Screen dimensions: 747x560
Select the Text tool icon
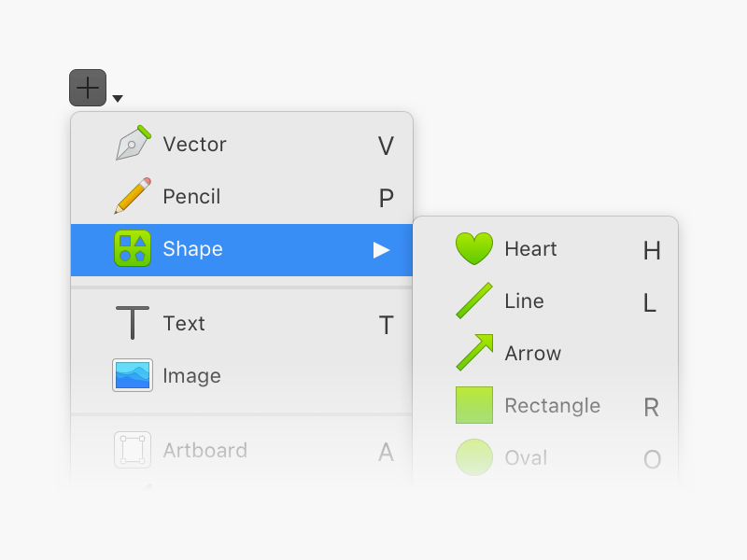[x=134, y=323]
